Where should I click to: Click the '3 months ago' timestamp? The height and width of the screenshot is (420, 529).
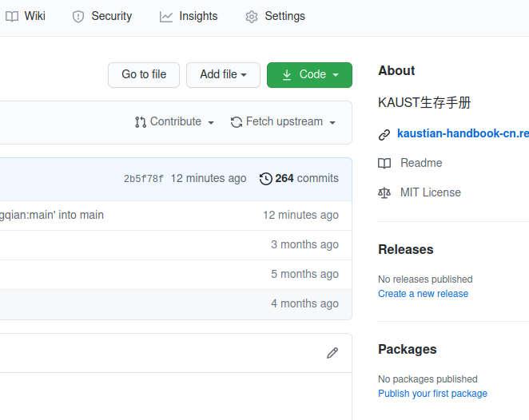304,244
